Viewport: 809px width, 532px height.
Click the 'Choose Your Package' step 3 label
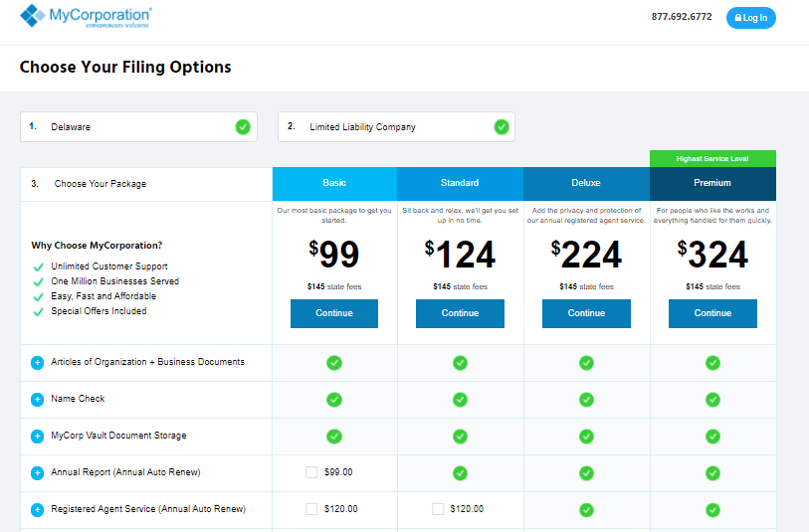click(x=101, y=184)
